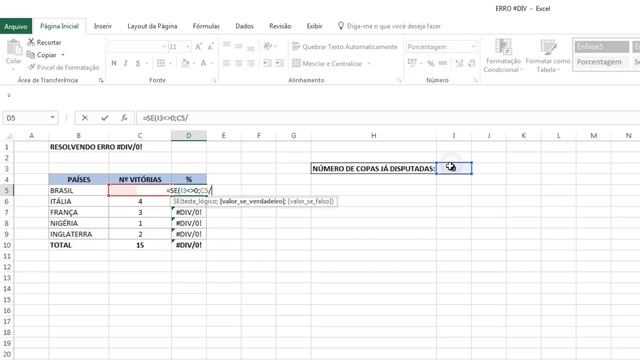
Task: Toggle underline with the S button
Action: click(138, 63)
